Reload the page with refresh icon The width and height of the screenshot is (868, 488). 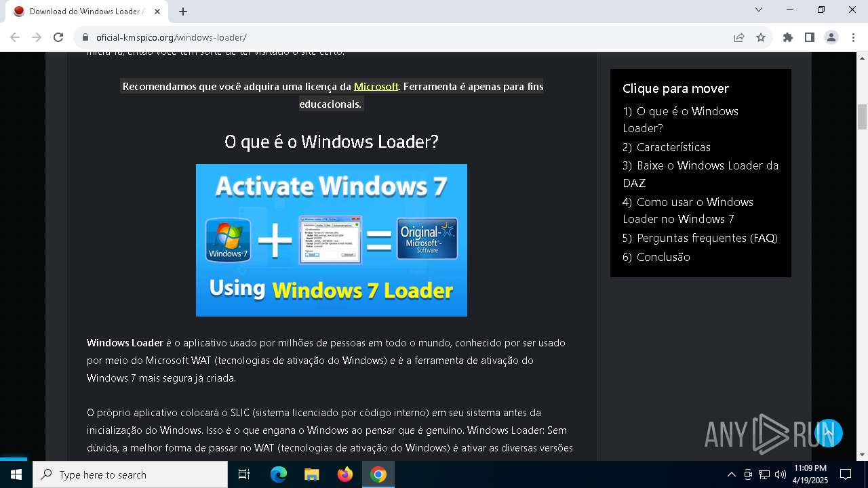point(58,37)
